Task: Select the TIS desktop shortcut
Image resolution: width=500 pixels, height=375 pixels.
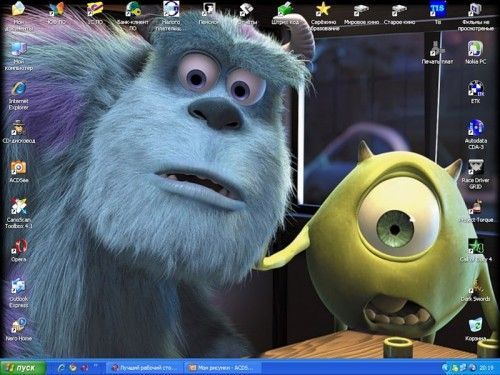Action: click(437, 13)
